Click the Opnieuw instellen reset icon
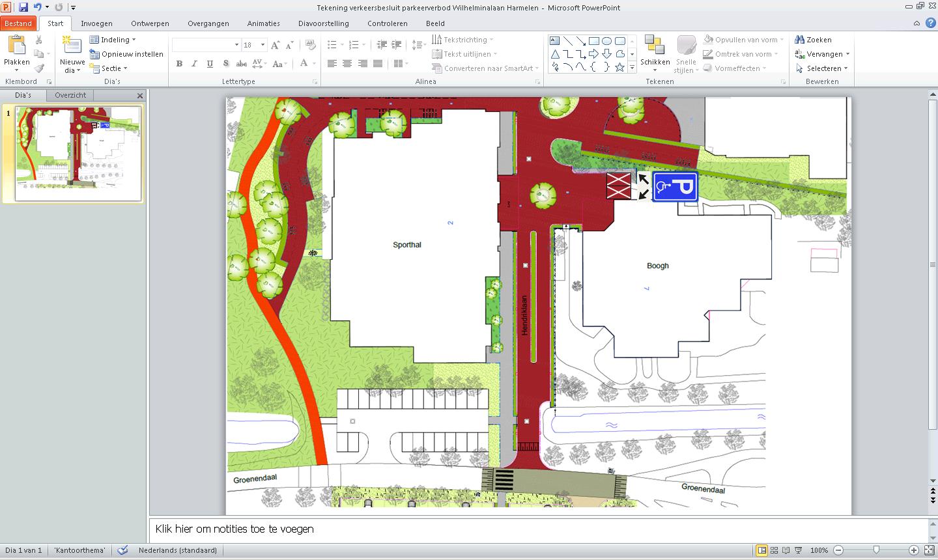The height and width of the screenshot is (560, 938). tap(94, 54)
